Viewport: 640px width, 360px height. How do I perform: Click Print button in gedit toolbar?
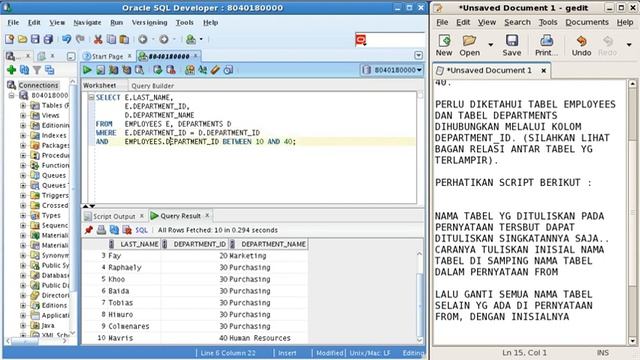click(547, 45)
